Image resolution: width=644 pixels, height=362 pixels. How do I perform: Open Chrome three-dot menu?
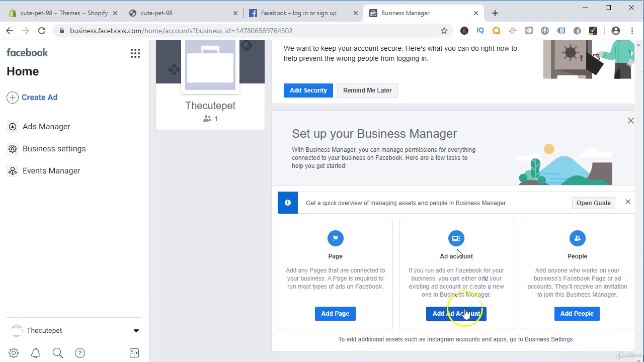(x=632, y=31)
